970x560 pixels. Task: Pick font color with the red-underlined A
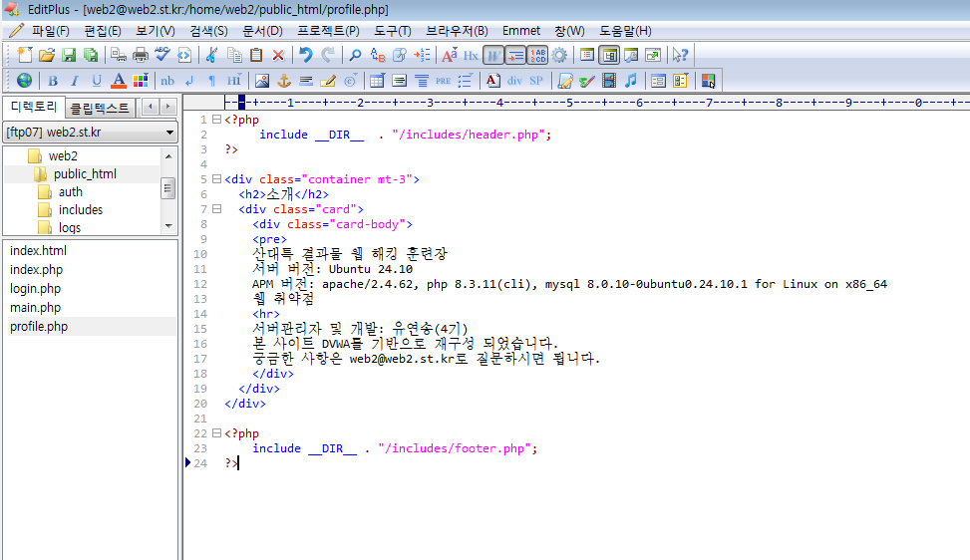point(119,81)
